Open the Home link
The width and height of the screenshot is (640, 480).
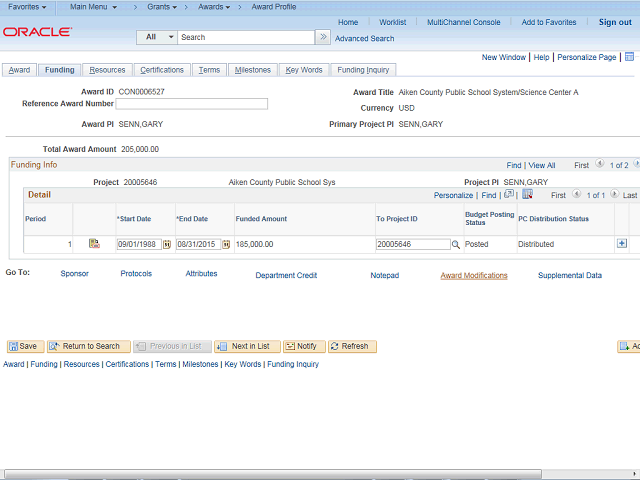point(348,22)
